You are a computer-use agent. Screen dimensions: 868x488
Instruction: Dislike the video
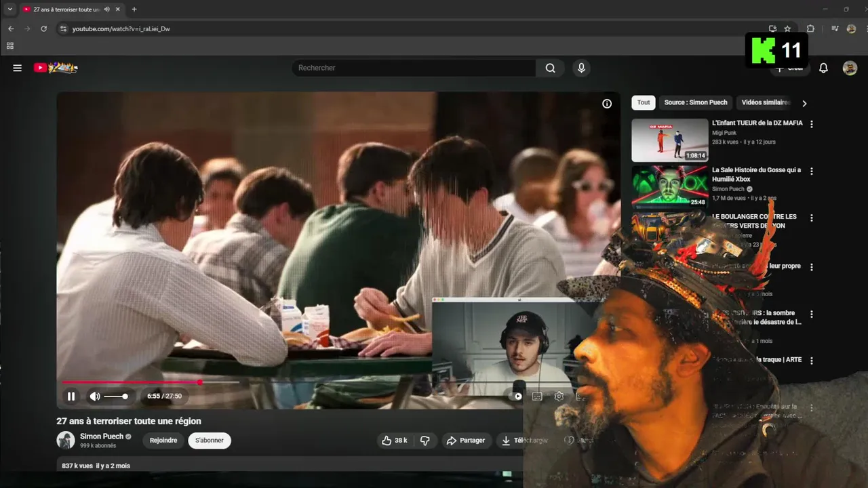425,441
